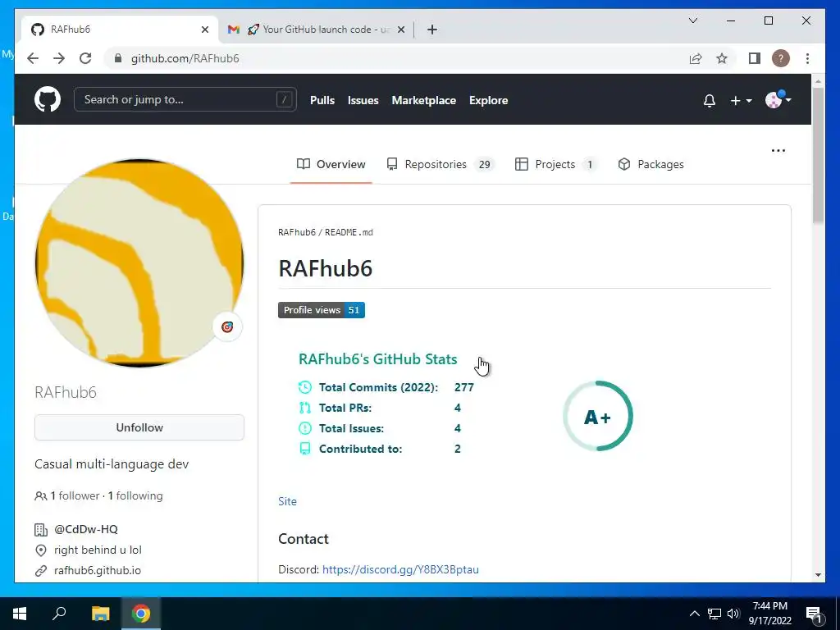
Task: Go to Explore in the header
Action: coord(488,100)
